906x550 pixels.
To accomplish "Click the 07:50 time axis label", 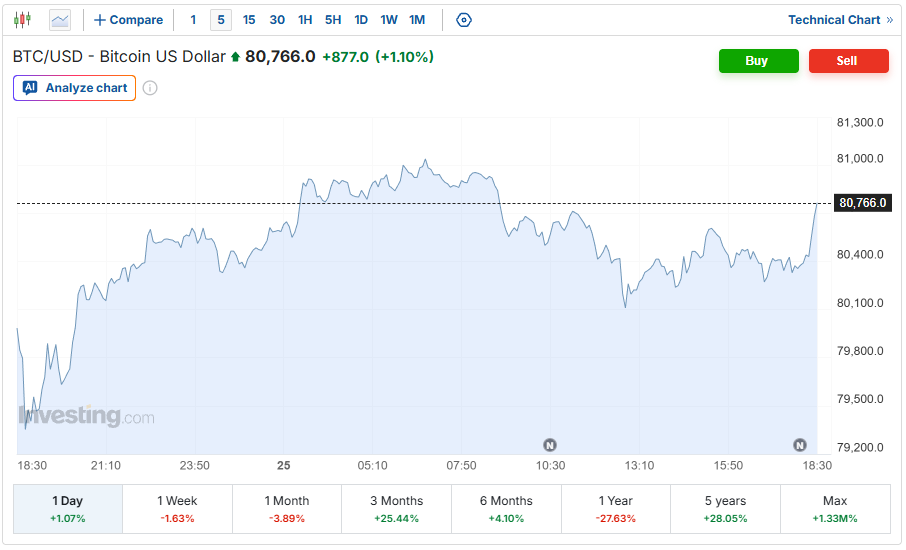I will (462, 466).
